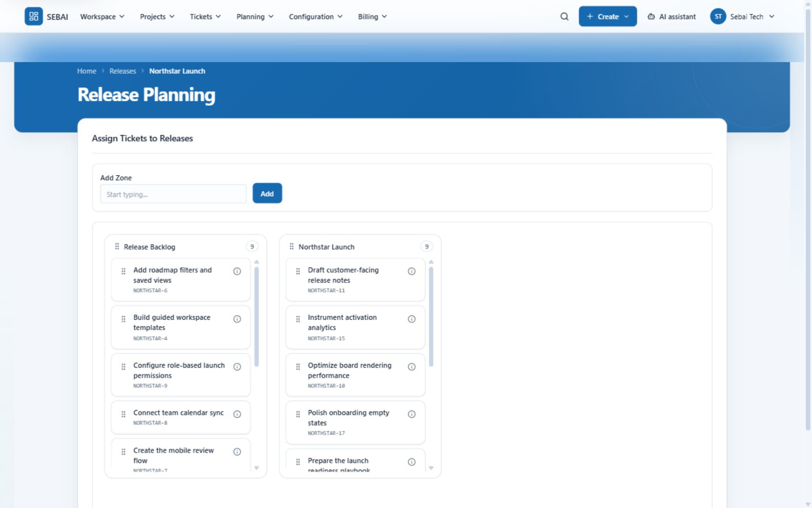
Task: Show info for Prepare the launch readiness playbook
Action: [x=411, y=462]
